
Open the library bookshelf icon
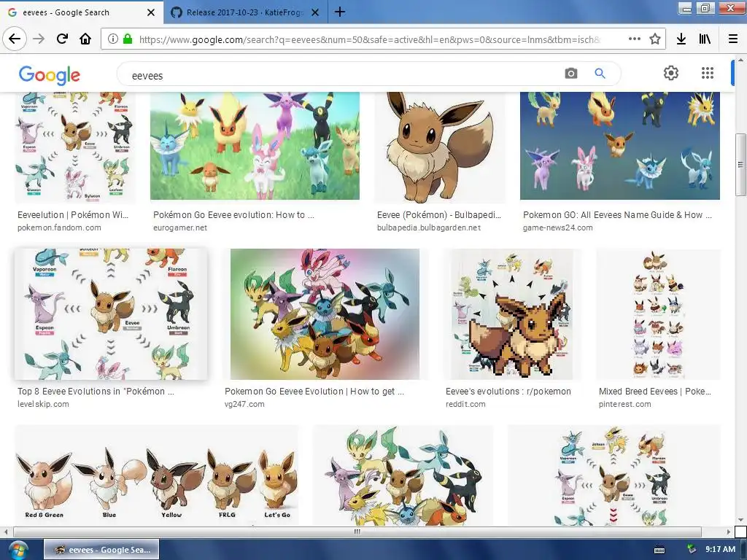tap(705, 39)
